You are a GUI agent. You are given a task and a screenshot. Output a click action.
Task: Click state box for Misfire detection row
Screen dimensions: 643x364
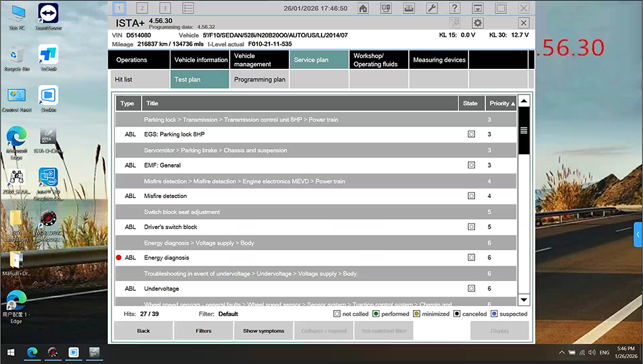click(471, 196)
